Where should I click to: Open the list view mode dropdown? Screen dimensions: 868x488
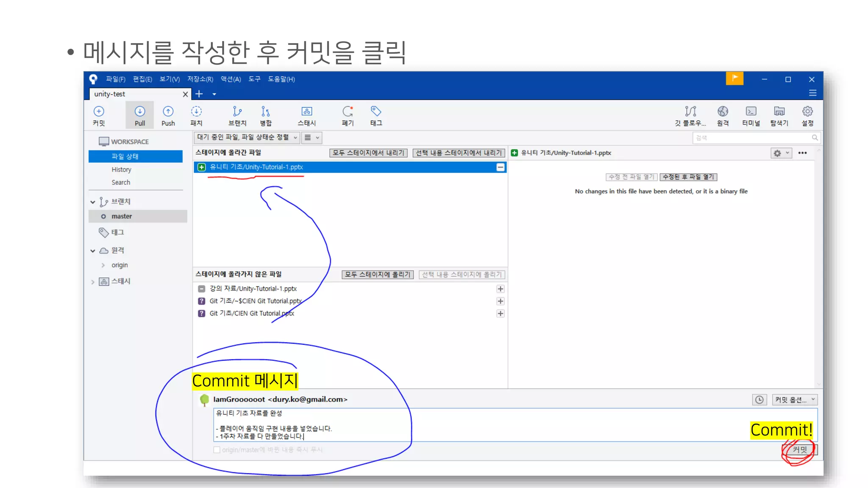[312, 137]
